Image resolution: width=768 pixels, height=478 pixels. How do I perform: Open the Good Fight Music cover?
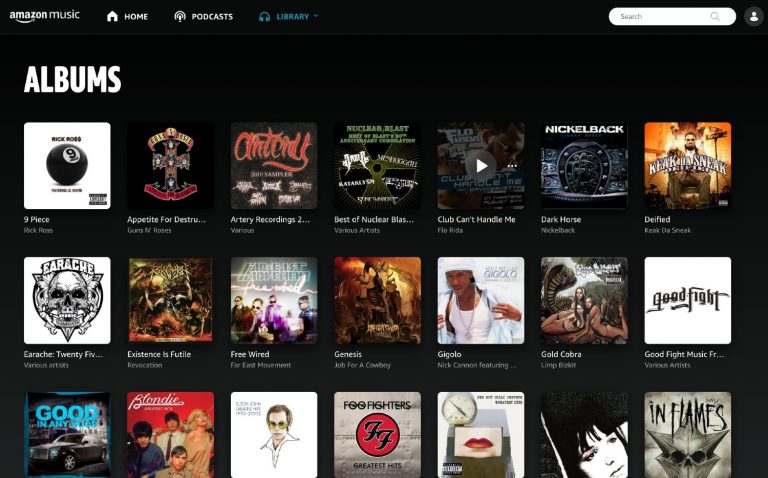[x=688, y=300]
